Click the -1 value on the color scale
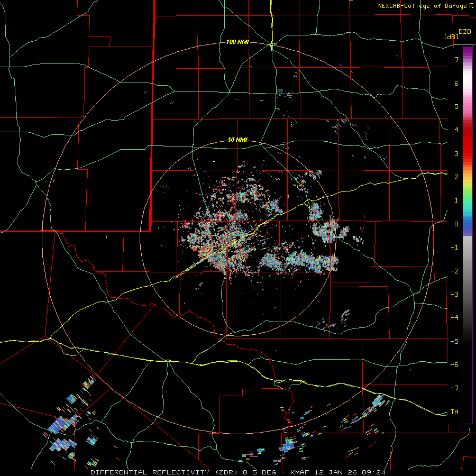 pyautogui.click(x=454, y=248)
